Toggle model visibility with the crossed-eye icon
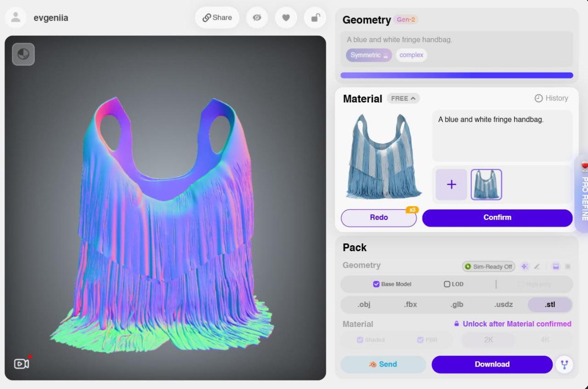The image size is (588, 389). pos(257,18)
